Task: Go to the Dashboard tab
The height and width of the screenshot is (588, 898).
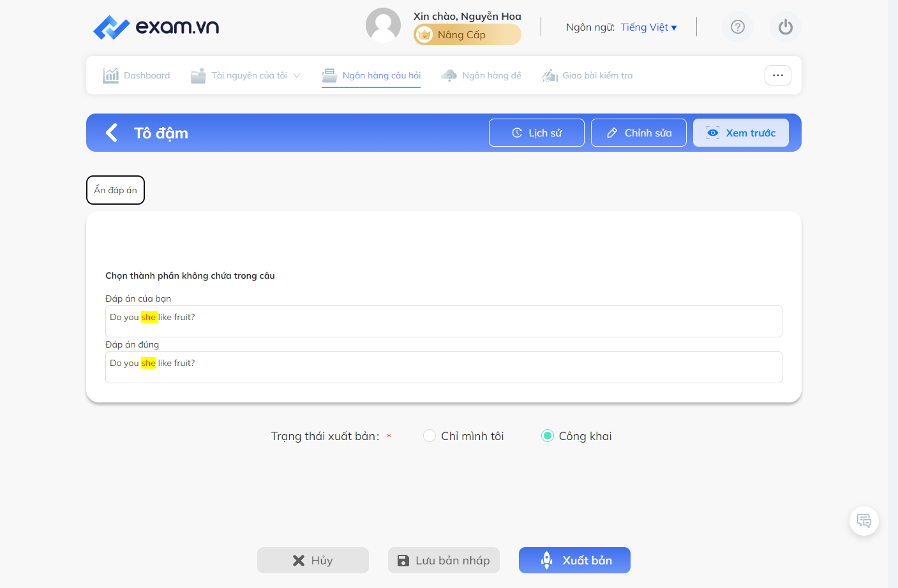Action: click(x=137, y=75)
